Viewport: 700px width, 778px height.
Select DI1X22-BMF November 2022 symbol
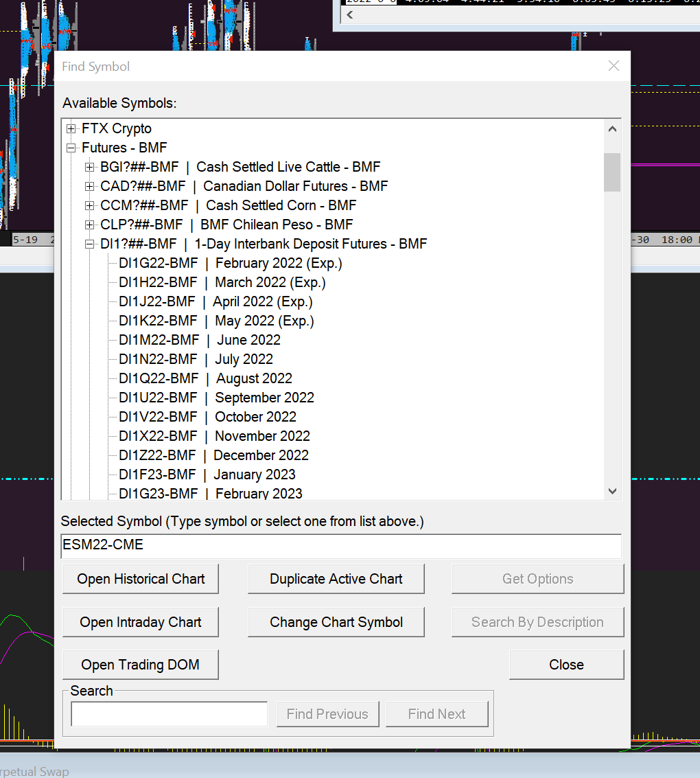214,436
